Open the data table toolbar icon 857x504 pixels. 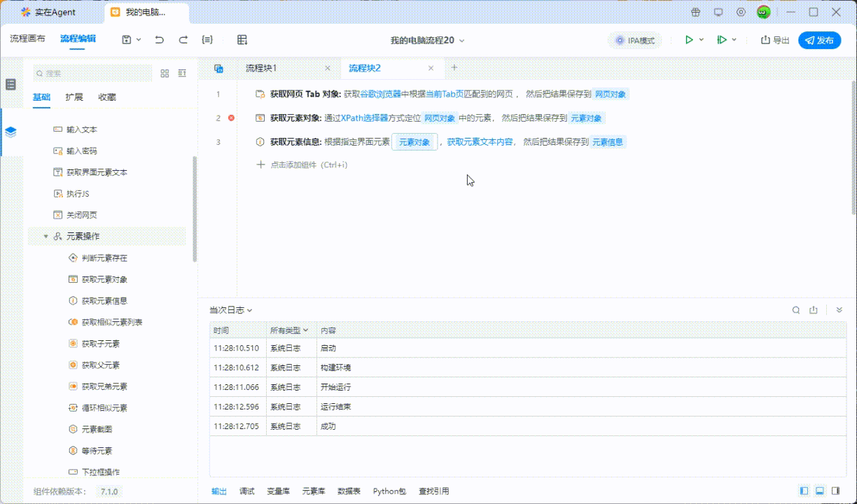[x=242, y=40]
